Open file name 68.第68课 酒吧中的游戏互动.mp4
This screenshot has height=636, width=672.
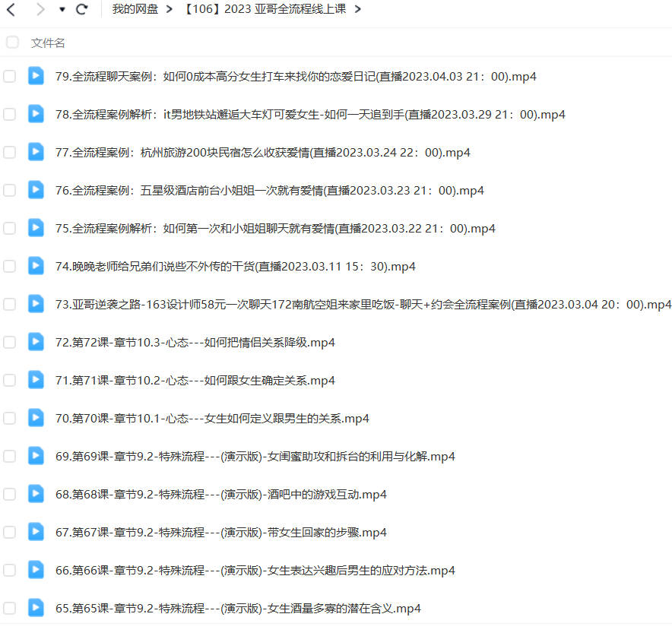tap(220, 495)
